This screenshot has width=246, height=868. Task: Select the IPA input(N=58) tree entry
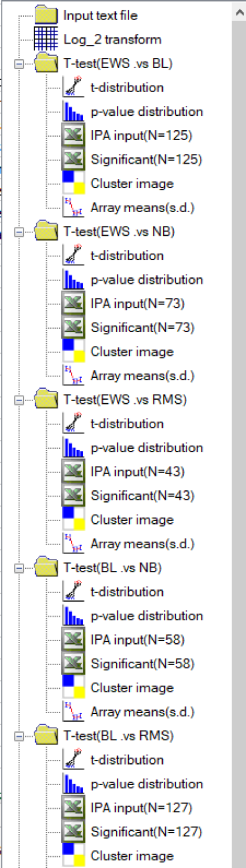coord(137,640)
